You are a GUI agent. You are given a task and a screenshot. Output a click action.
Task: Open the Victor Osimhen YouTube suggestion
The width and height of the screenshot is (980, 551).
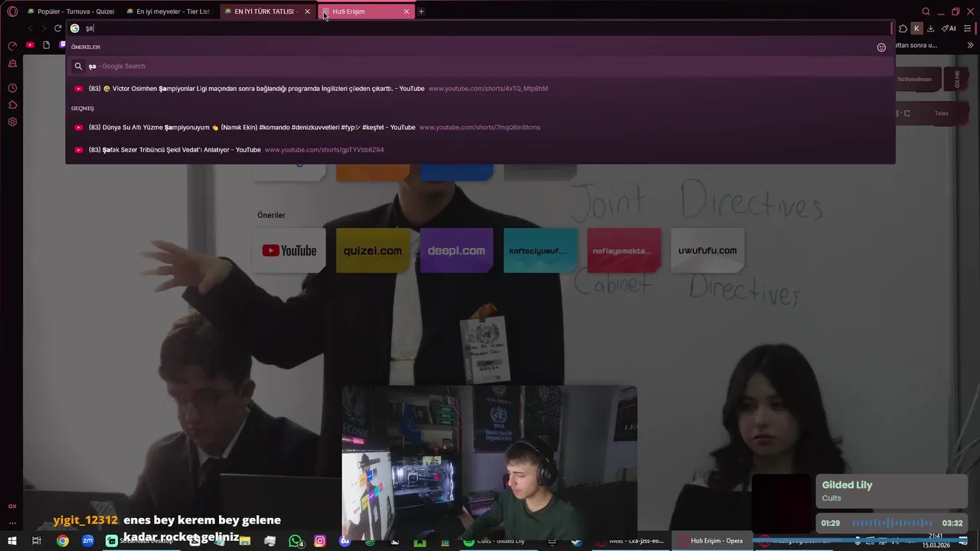pos(481,89)
